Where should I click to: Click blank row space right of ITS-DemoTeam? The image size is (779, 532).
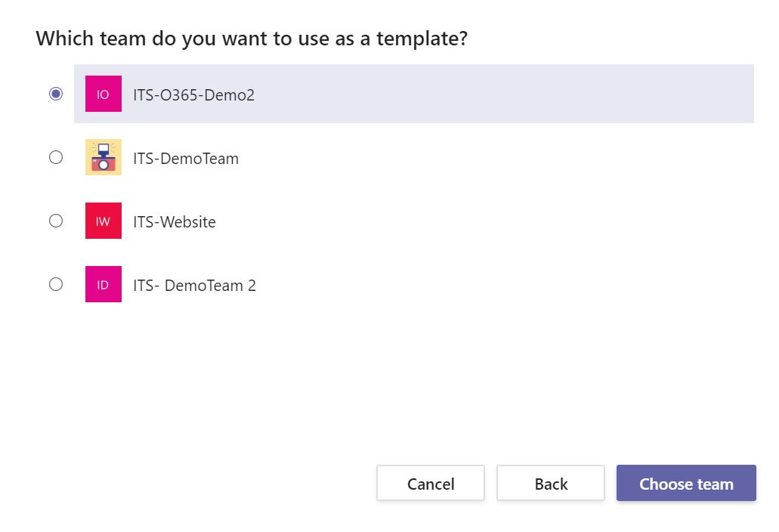pyautogui.click(x=491, y=158)
